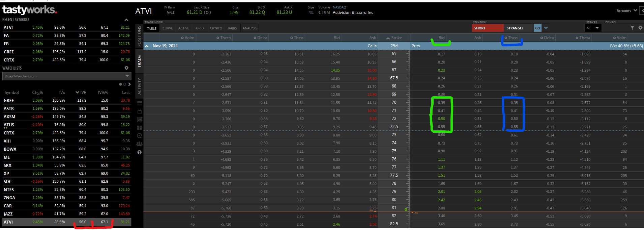Click the column selector circle beside puts Theta
644x230 pixels.
click(577, 38)
